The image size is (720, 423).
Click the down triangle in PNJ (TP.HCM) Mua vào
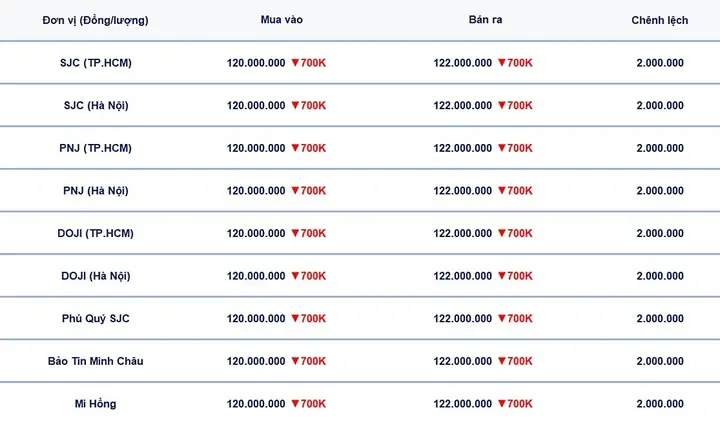295,148
